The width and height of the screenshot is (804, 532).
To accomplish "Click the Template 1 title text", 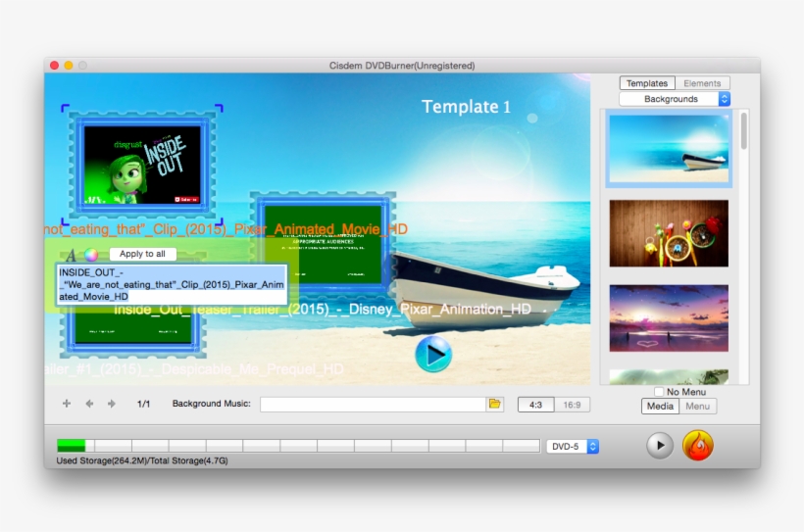I will tap(466, 107).
